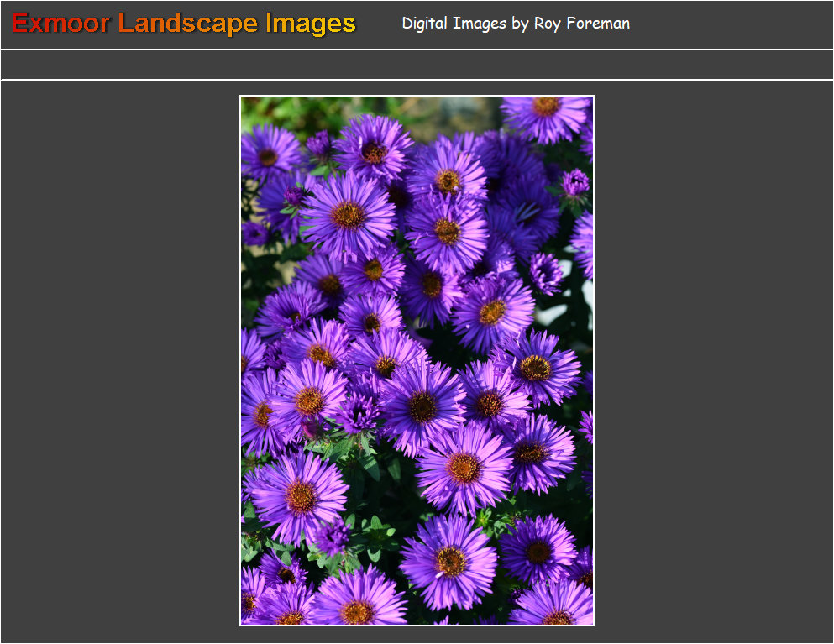Viewport: 834px width, 644px height.
Task: Open the purple aster flowers photo
Action: [x=417, y=361]
